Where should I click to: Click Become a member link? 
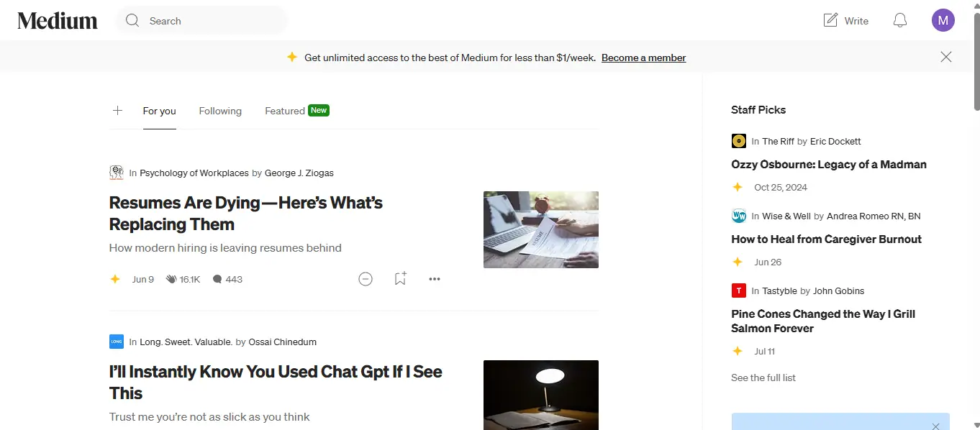[644, 58]
